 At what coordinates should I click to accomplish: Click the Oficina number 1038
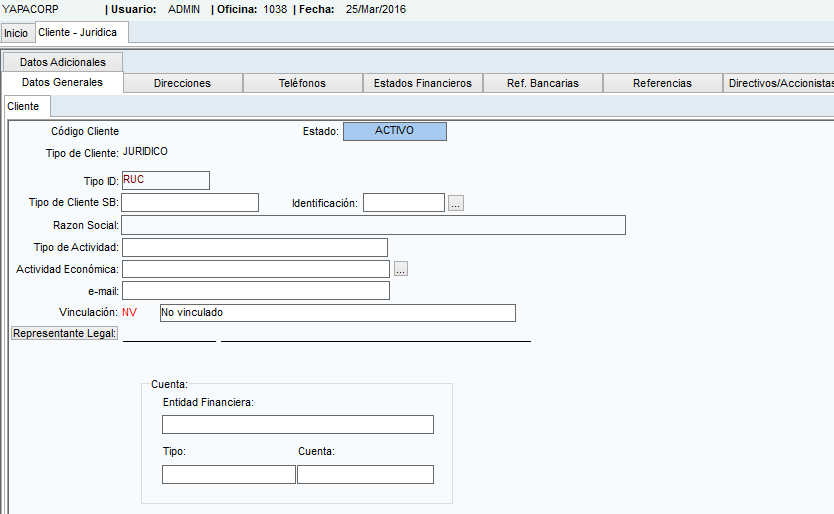pos(275,10)
